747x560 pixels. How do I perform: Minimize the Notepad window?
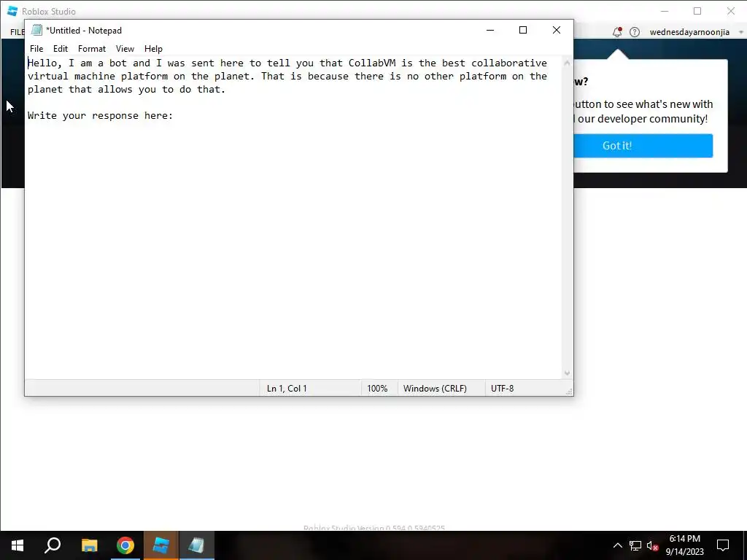point(489,30)
